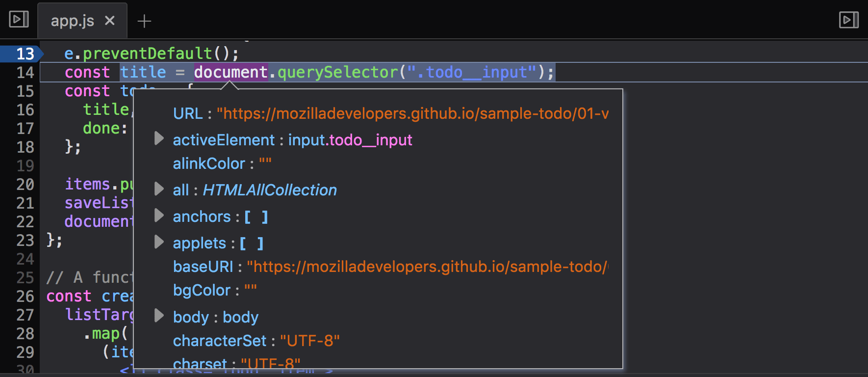Click the const keyword on line 26
This screenshot has height=377, width=868.
pyautogui.click(x=69, y=296)
